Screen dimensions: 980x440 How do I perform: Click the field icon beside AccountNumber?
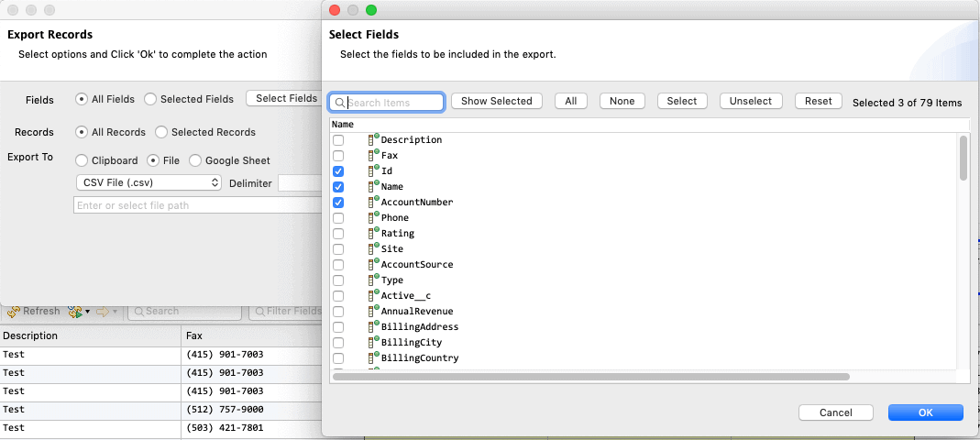click(374, 202)
